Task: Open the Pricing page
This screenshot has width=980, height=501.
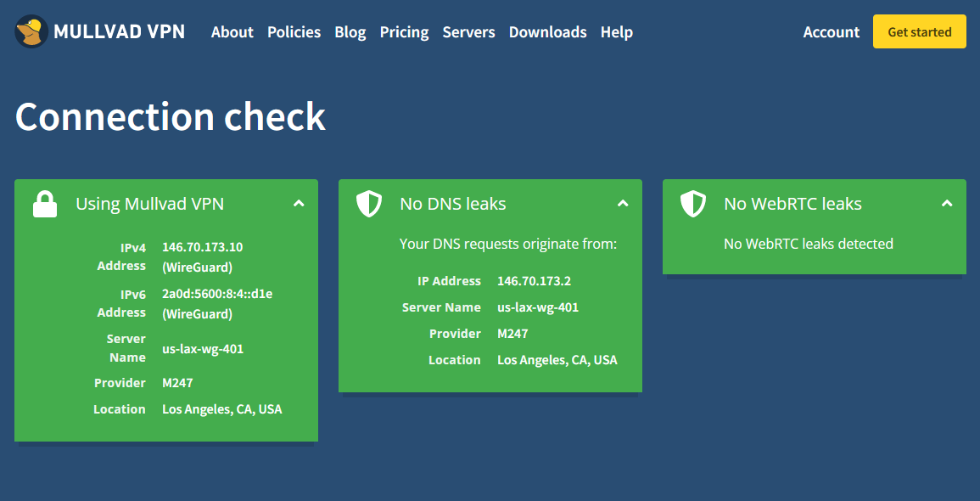Action: click(405, 32)
